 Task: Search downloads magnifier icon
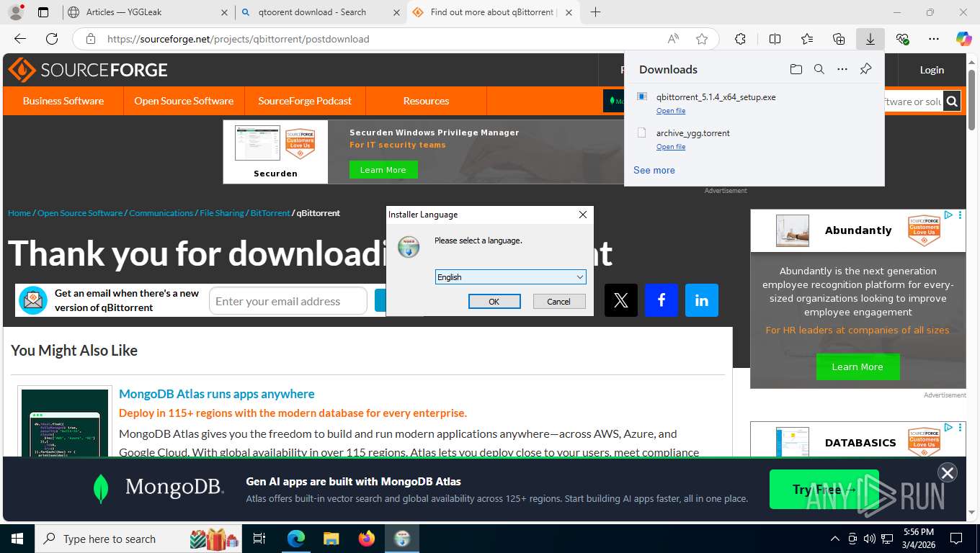pyautogui.click(x=819, y=69)
